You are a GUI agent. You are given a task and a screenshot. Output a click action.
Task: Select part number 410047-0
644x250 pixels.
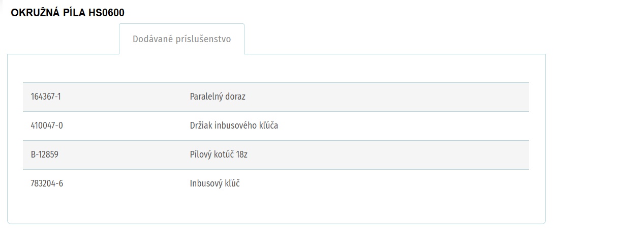pos(47,126)
